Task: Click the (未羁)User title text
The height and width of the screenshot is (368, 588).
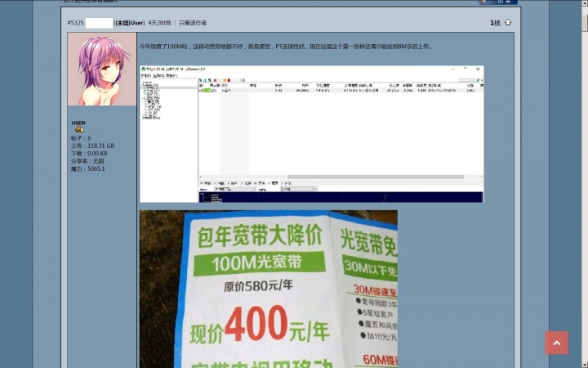Action: (129, 23)
